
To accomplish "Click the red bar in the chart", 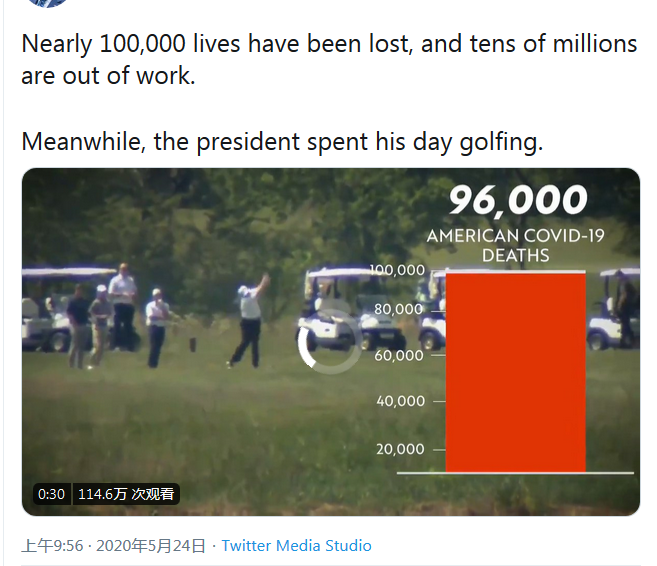I will click(515, 370).
